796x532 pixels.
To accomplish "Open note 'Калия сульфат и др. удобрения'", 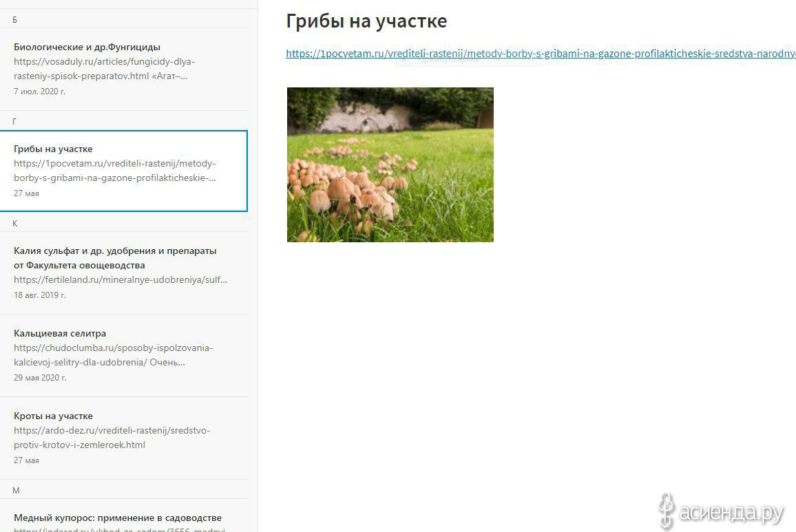I will 124,273.
